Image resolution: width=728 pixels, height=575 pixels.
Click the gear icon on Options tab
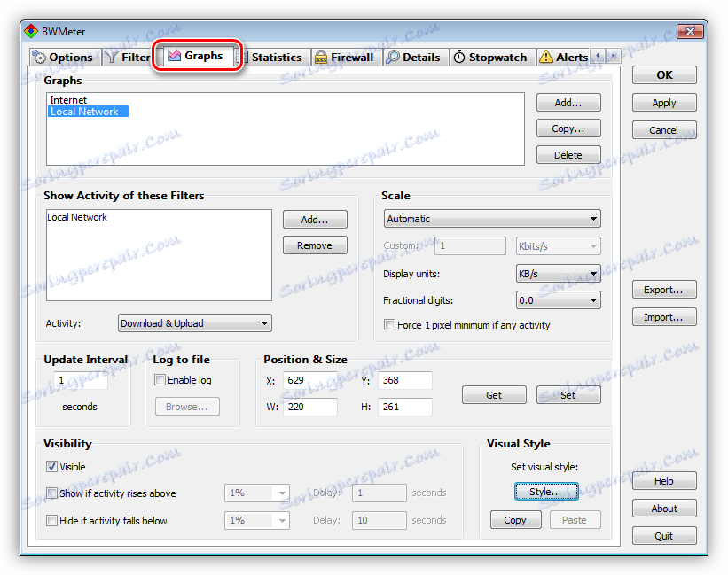coord(40,58)
